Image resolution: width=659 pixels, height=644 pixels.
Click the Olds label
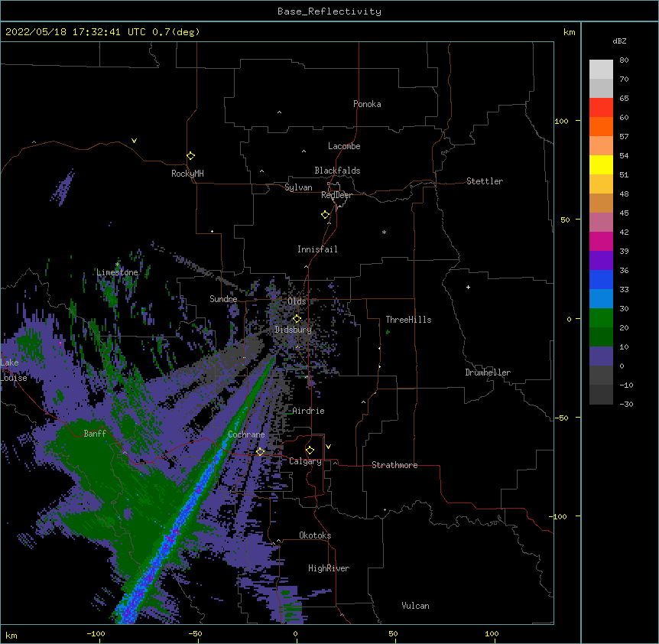[x=297, y=301]
